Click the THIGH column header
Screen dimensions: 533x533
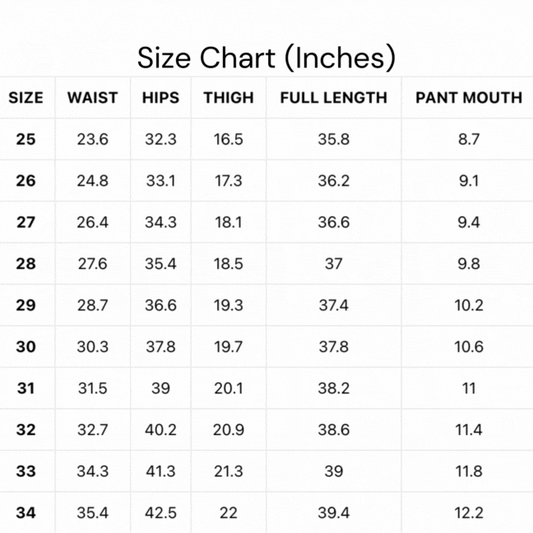[x=228, y=98]
